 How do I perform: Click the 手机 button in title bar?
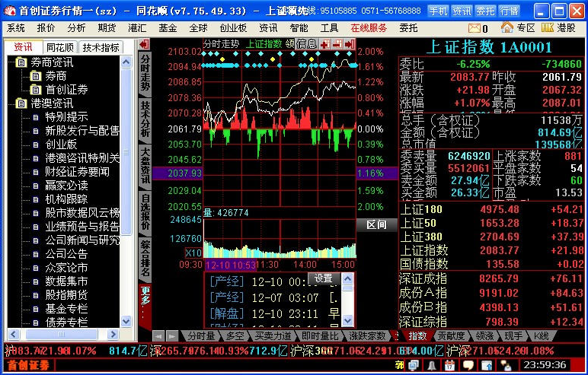[x=438, y=11]
